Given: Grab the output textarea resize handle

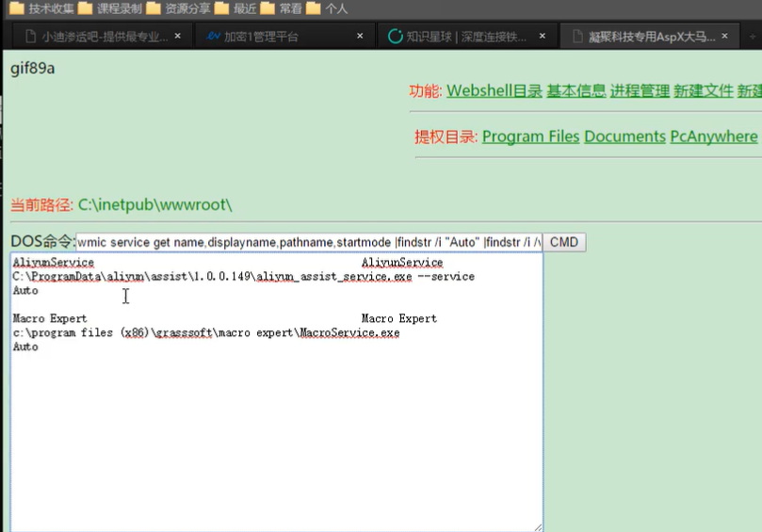Looking at the screenshot, I should 538,527.
